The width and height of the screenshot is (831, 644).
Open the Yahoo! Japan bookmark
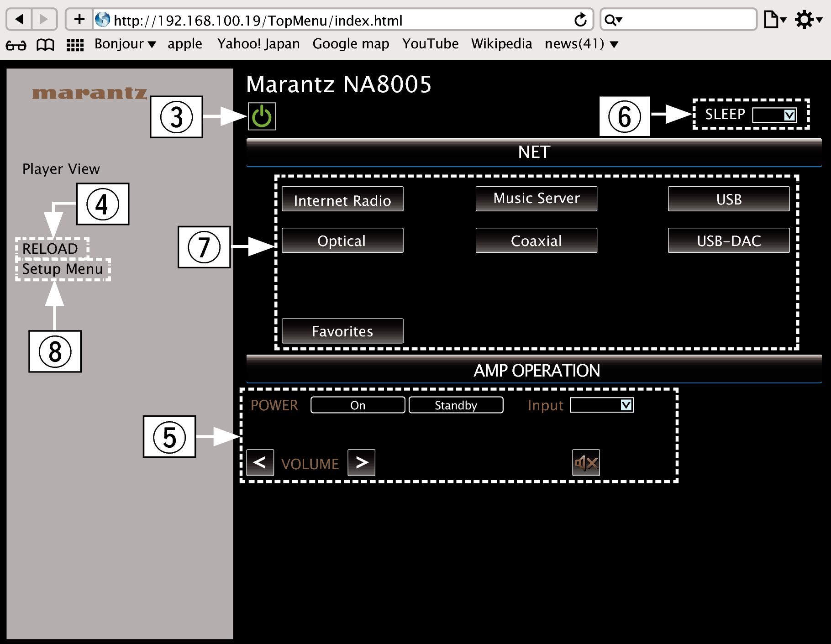coord(258,44)
